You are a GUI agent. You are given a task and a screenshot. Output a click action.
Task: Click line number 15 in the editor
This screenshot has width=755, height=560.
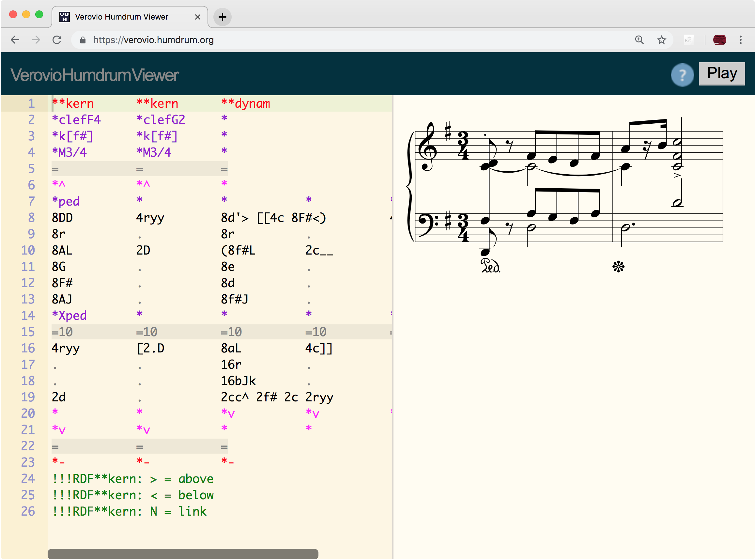point(28,332)
